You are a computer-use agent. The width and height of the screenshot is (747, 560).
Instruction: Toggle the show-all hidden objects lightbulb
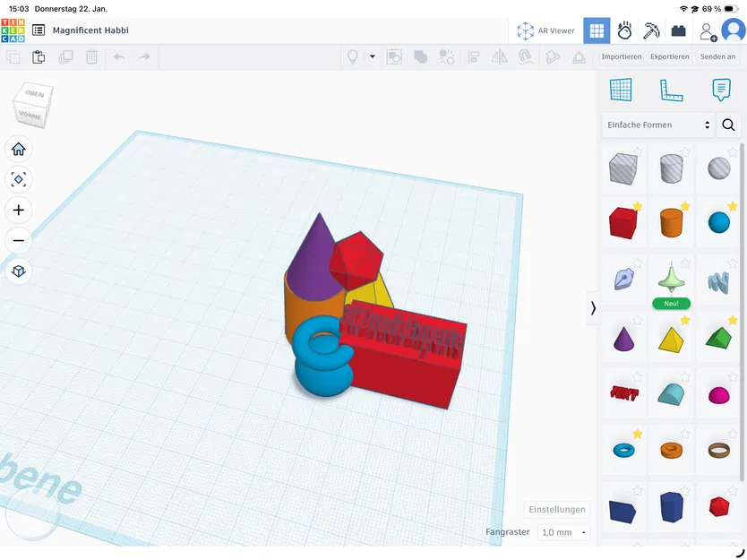[353, 56]
